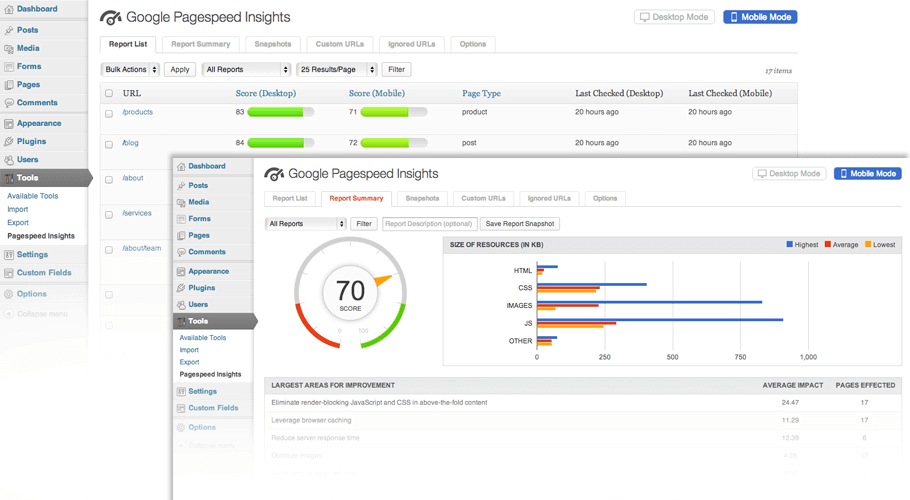Image resolution: width=910 pixels, height=500 pixels.
Task: Open Snapshots tab in back window
Action: (x=272, y=44)
